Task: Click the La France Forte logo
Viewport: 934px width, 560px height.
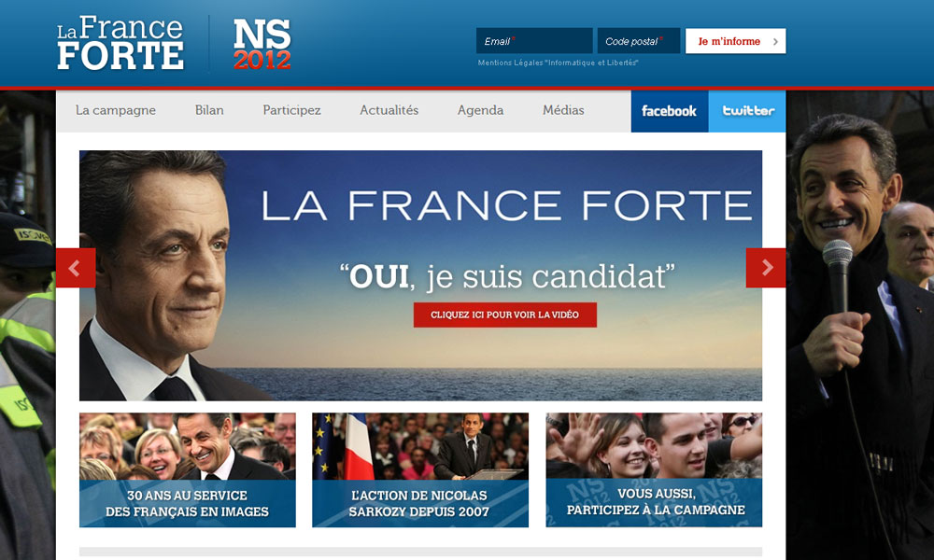Action: 120,43
